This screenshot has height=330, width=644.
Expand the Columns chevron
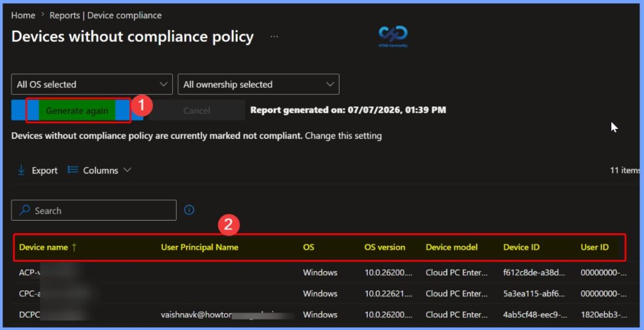tap(127, 170)
